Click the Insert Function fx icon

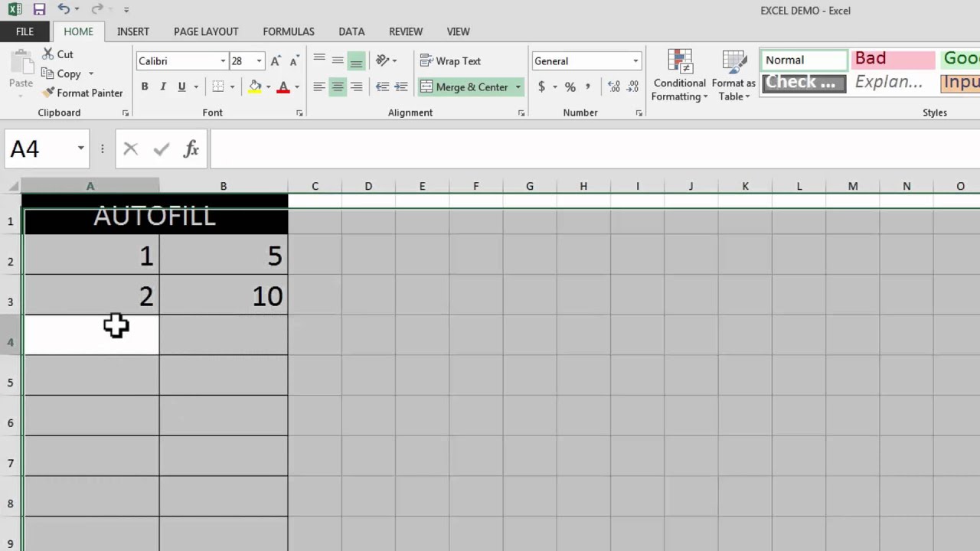[x=191, y=148]
